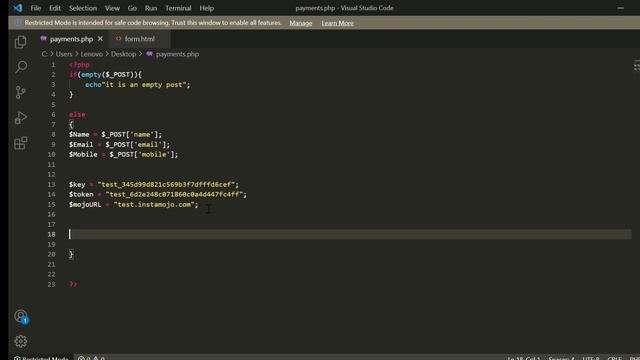Click the "test.instamojo.com" string
640x360 pixels.
pyautogui.click(x=154, y=204)
